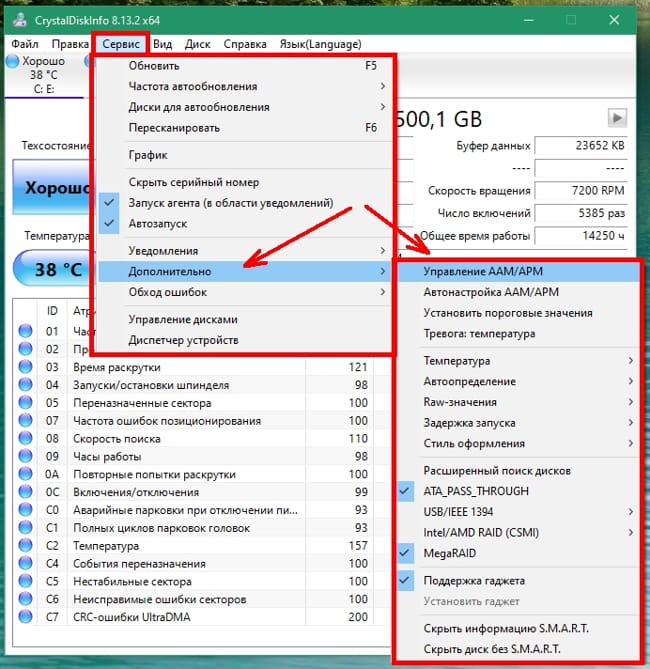
Task: Select Автонастройка AAM/APM
Action: (519, 292)
